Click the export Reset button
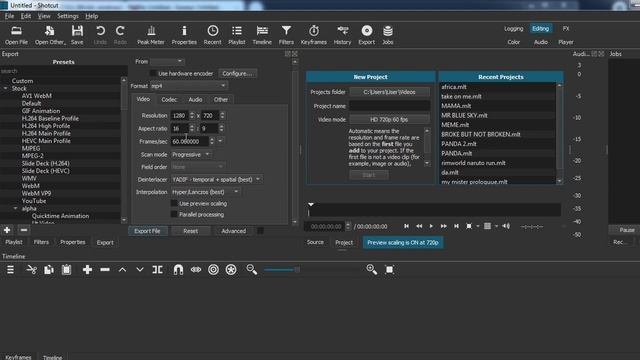This screenshot has height=360, width=640. [191, 231]
